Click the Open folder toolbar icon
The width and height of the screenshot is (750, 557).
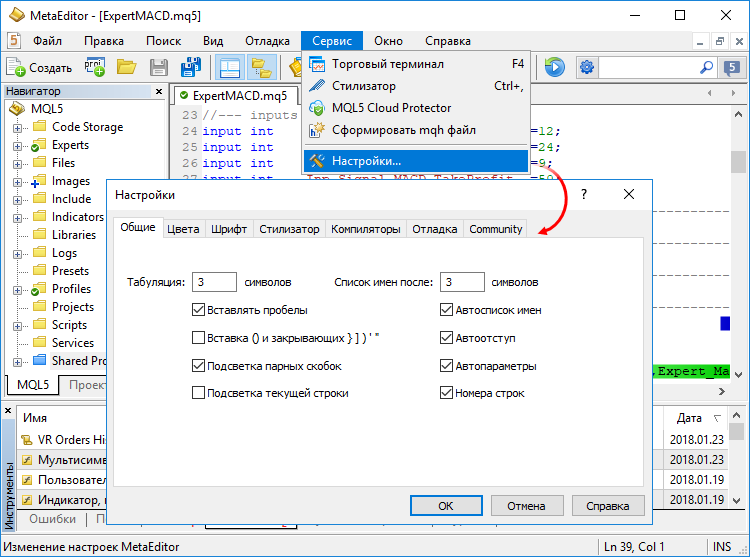pos(127,67)
